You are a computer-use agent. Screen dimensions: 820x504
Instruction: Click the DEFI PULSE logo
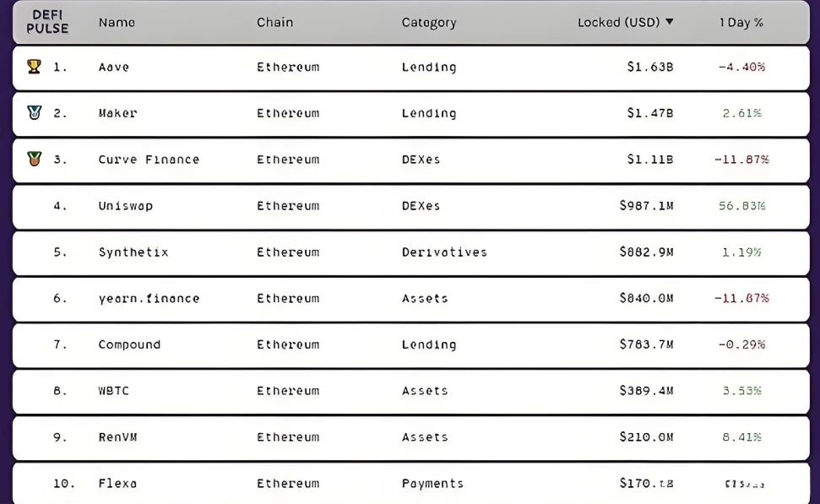point(47,23)
